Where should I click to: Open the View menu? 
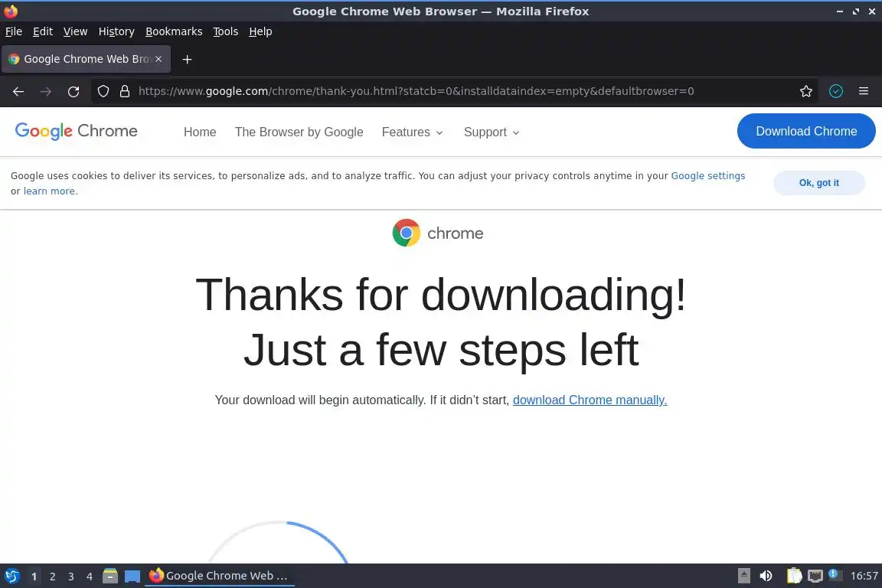(75, 31)
